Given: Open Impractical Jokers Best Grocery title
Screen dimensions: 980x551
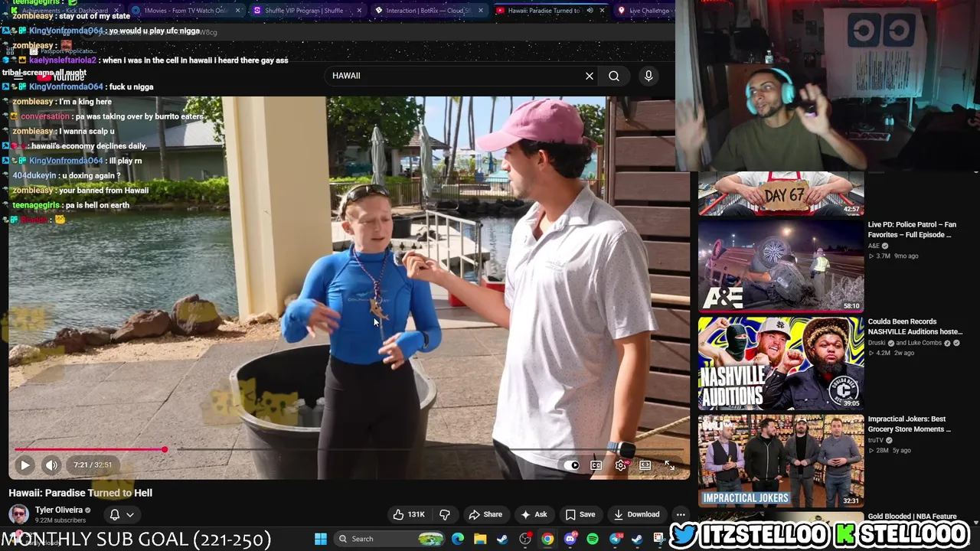Looking at the screenshot, I should 910,424.
